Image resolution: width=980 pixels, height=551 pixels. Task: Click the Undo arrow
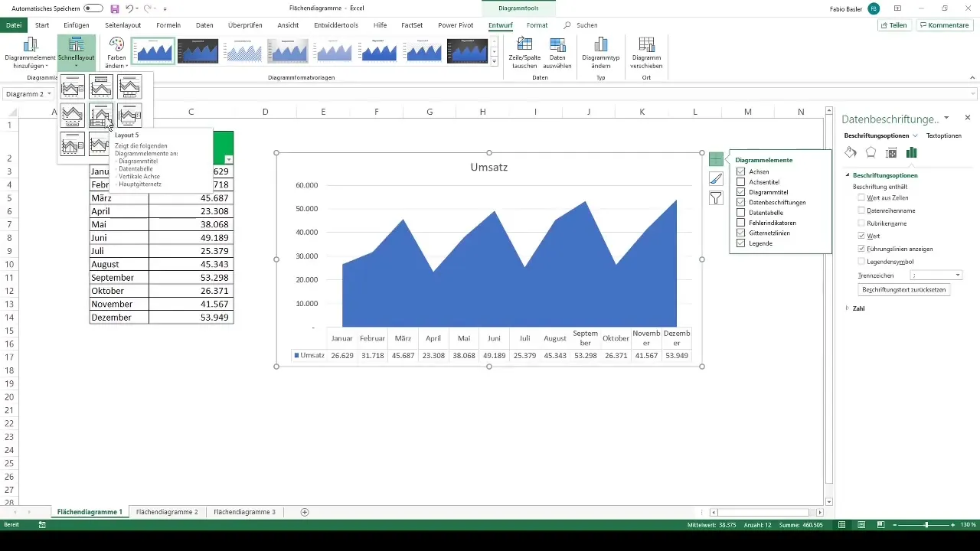pos(130,8)
